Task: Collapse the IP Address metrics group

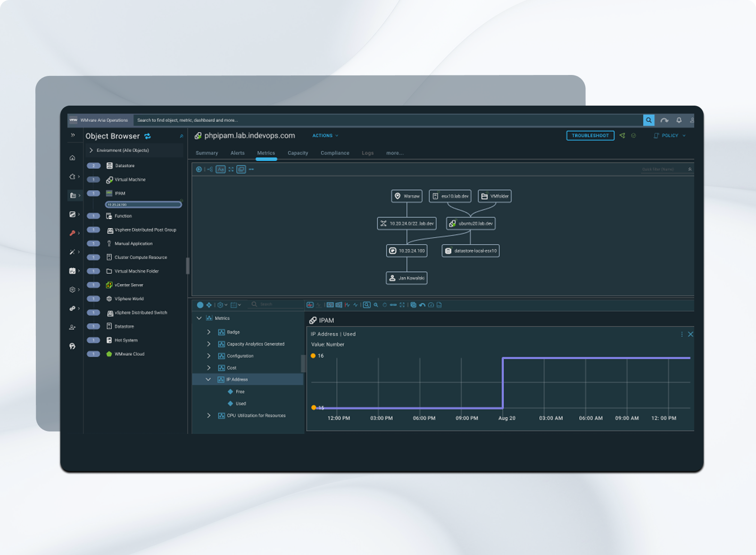Action: click(208, 380)
